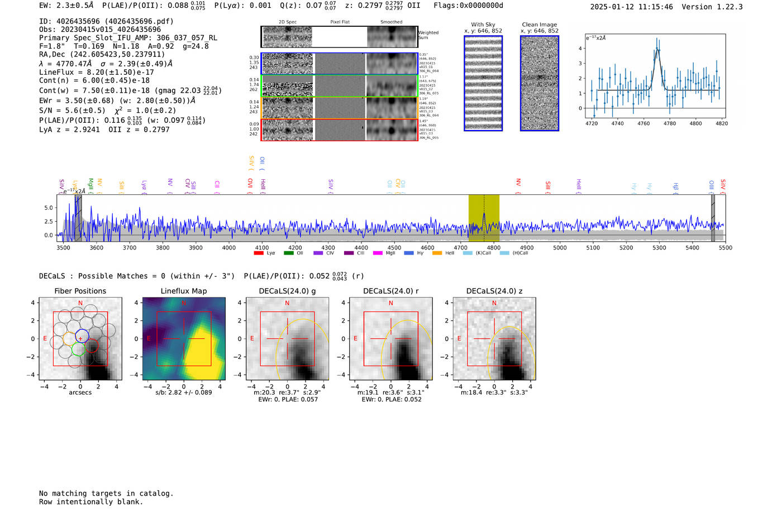Click the RA,Dec coordinates line
Viewport: 782px width, 532px height.
click(102, 55)
